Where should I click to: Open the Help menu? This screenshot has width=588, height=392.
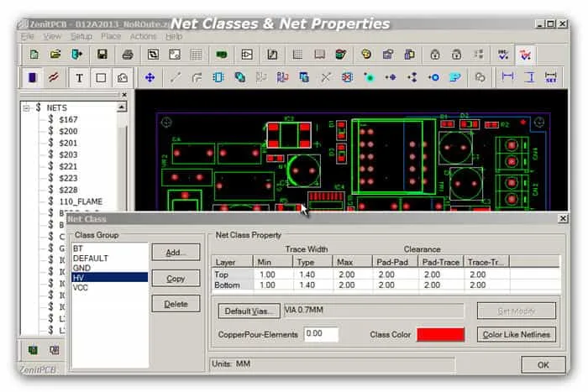point(174,36)
